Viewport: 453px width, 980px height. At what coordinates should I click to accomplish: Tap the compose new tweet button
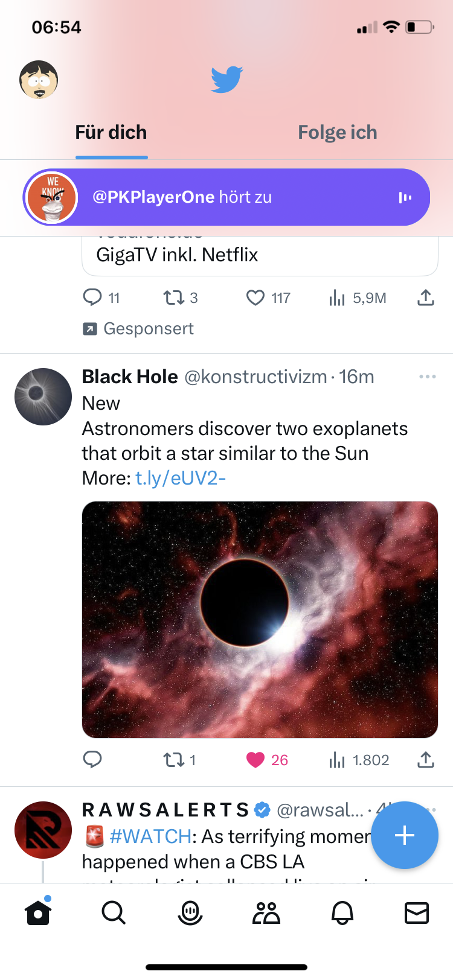coord(404,835)
